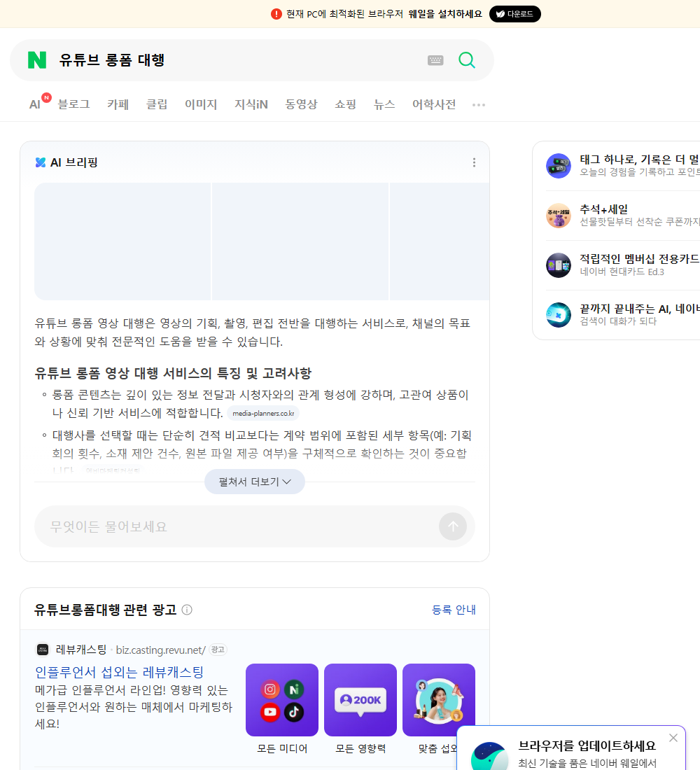The image size is (700, 770).
Task: Click the green Naver N logo
Action: pyautogui.click(x=37, y=60)
